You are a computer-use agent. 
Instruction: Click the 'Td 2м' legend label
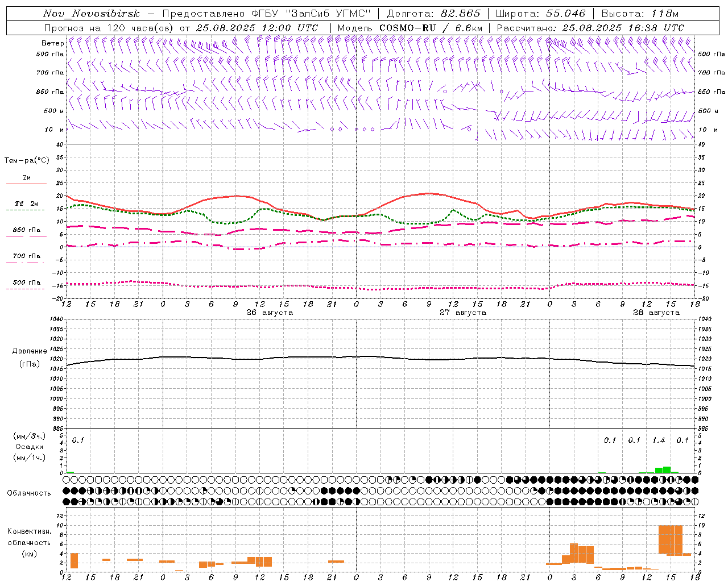pos(27,203)
